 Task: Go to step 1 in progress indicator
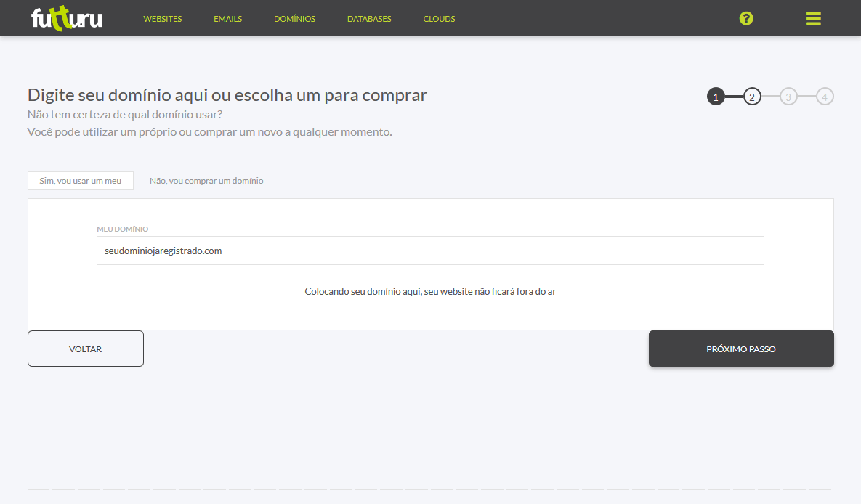716,97
